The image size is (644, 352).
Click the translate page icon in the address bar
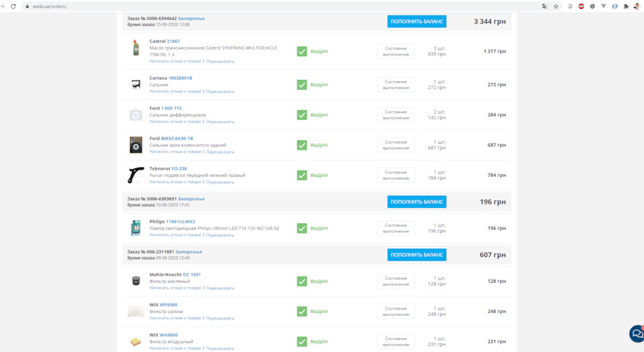point(545,6)
